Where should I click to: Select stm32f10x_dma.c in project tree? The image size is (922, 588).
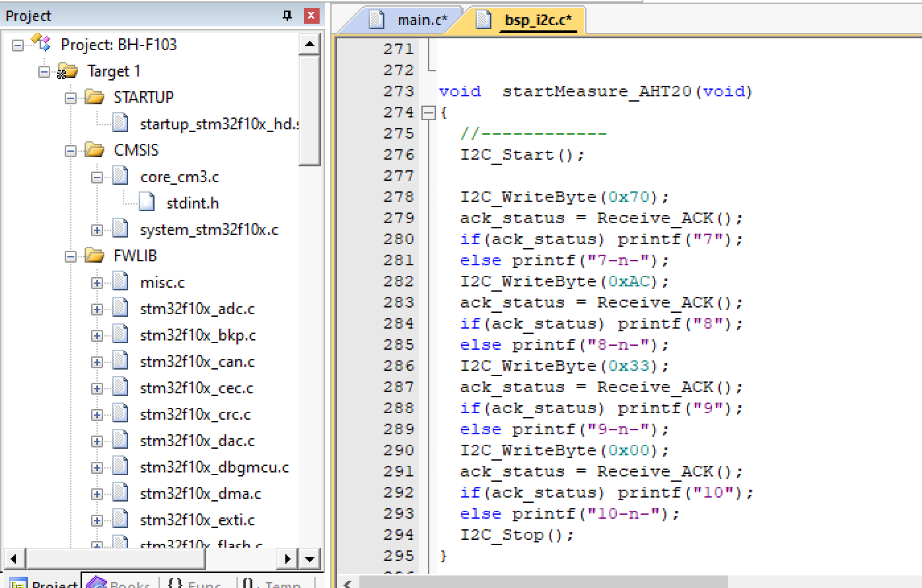coord(200,494)
